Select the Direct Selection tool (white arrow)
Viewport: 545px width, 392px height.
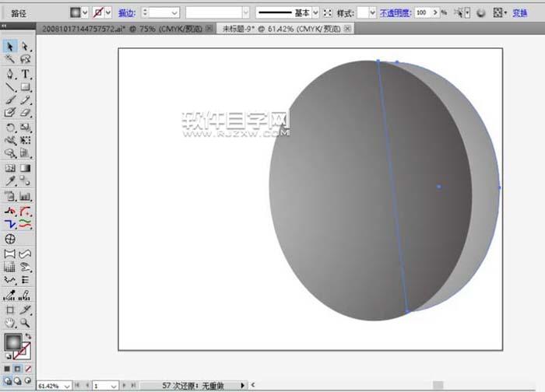click(x=26, y=47)
